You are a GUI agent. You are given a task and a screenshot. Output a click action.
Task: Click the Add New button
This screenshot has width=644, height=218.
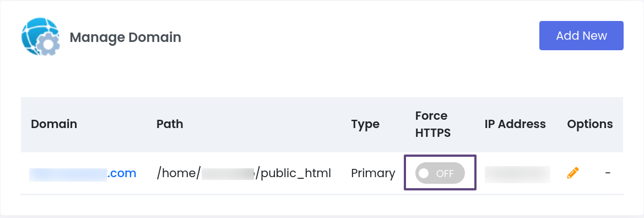coord(581,36)
